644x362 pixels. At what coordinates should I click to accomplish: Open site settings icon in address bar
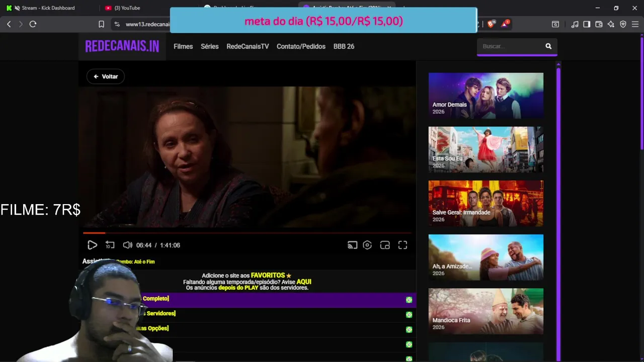(117, 24)
